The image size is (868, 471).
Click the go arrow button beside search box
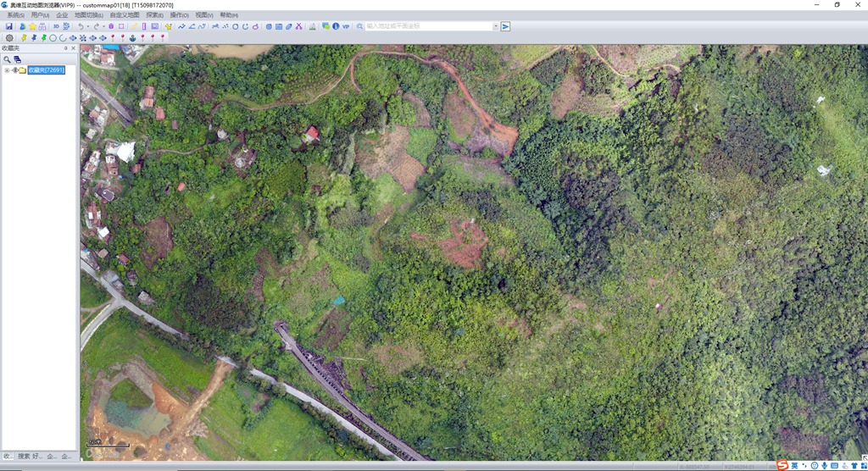505,26
